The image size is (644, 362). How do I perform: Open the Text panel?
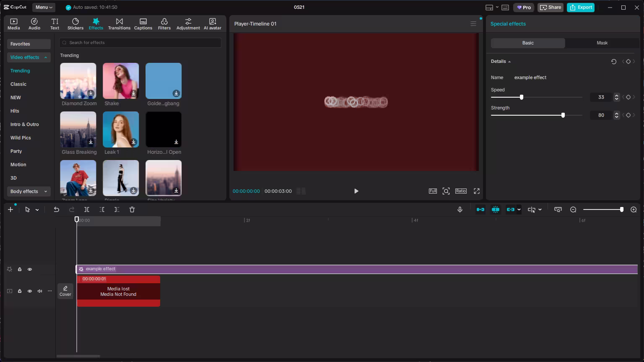click(55, 24)
